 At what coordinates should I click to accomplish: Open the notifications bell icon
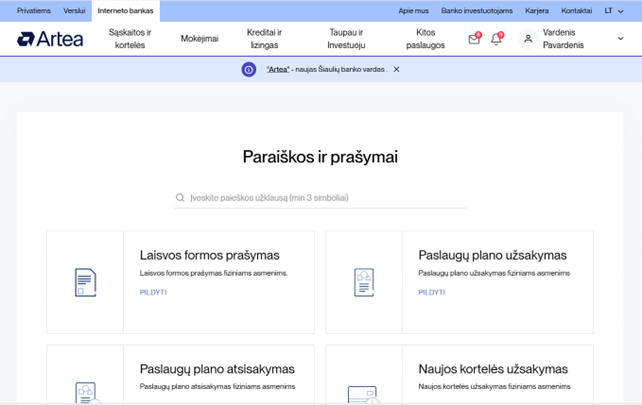[x=497, y=38]
